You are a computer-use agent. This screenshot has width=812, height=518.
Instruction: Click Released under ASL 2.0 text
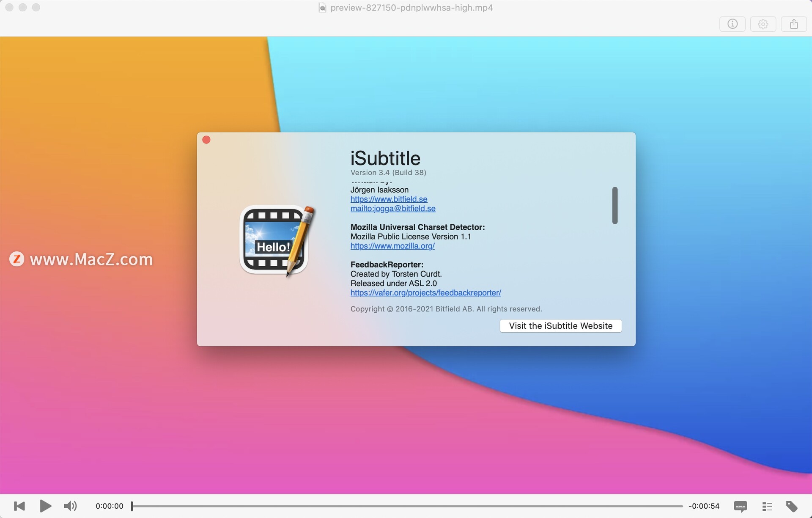pos(393,283)
